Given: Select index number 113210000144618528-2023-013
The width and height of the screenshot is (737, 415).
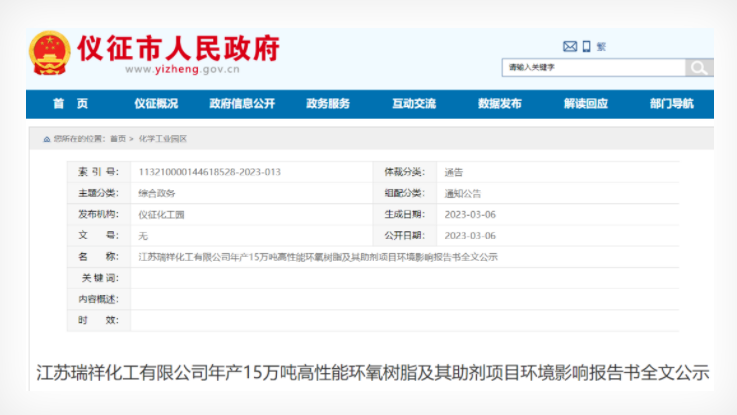Looking at the screenshot, I should point(210,172).
